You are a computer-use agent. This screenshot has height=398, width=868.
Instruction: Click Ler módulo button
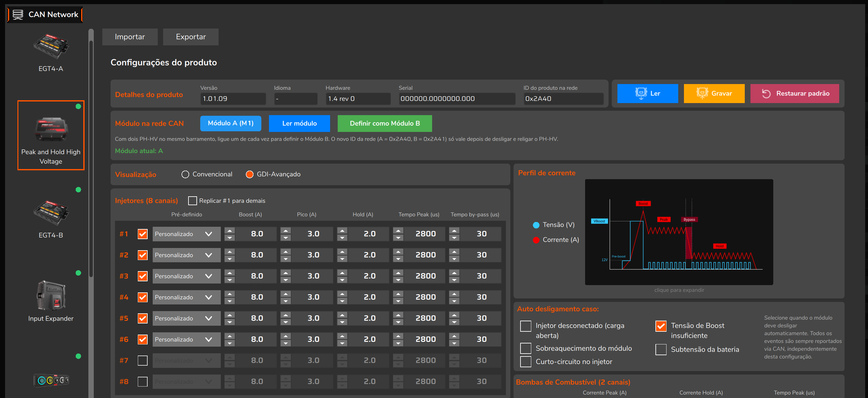click(x=299, y=123)
